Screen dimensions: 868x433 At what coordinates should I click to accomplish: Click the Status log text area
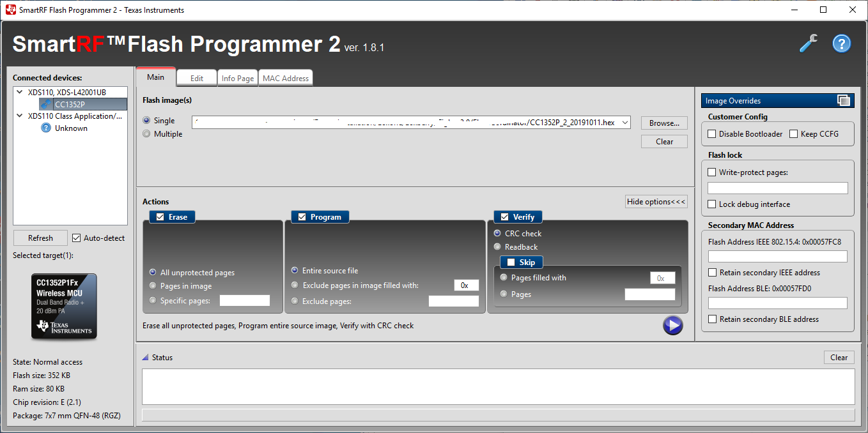pyautogui.click(x=498, y=386)
